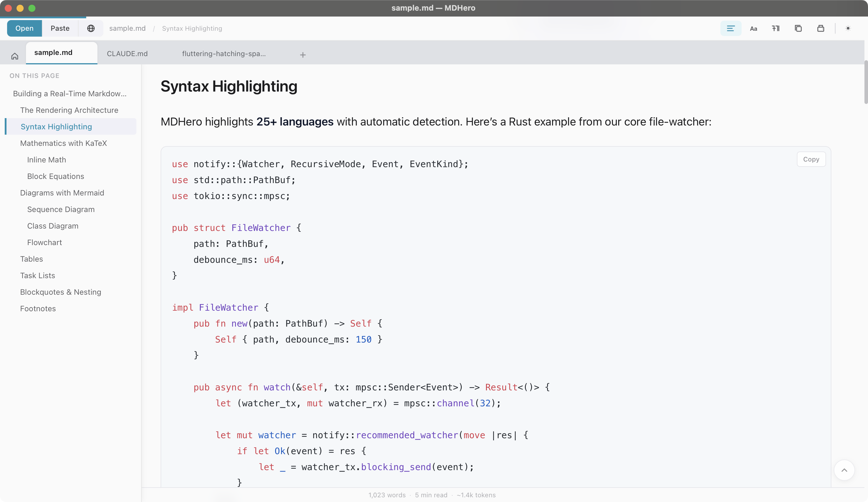This screenshot has height=502, width=868.
Task: Switch to the CLAUDE.md tab
Action: [127, 54]
